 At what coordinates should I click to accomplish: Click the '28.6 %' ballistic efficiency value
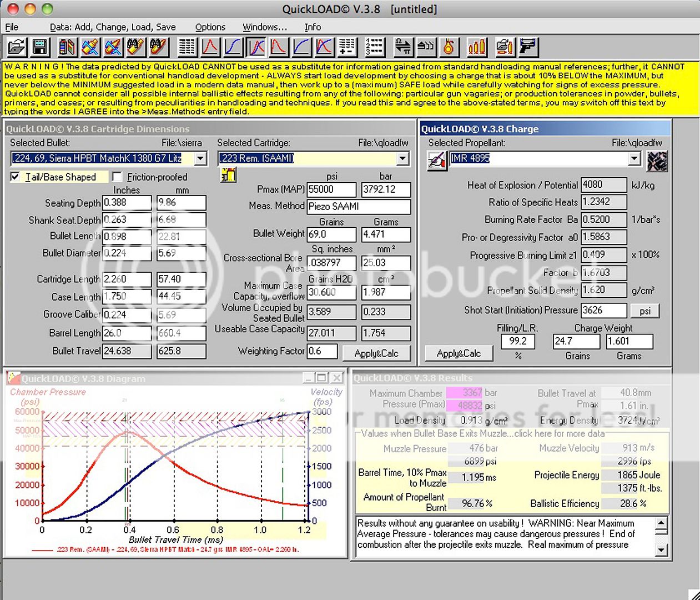click(633, 503)
